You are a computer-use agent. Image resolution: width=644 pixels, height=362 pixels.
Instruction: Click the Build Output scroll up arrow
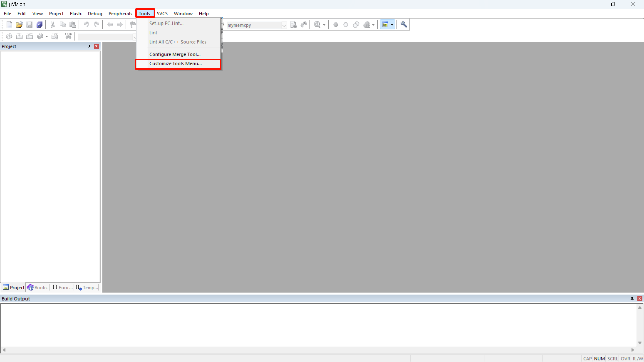pyautogui.click(x=640, y=307)
